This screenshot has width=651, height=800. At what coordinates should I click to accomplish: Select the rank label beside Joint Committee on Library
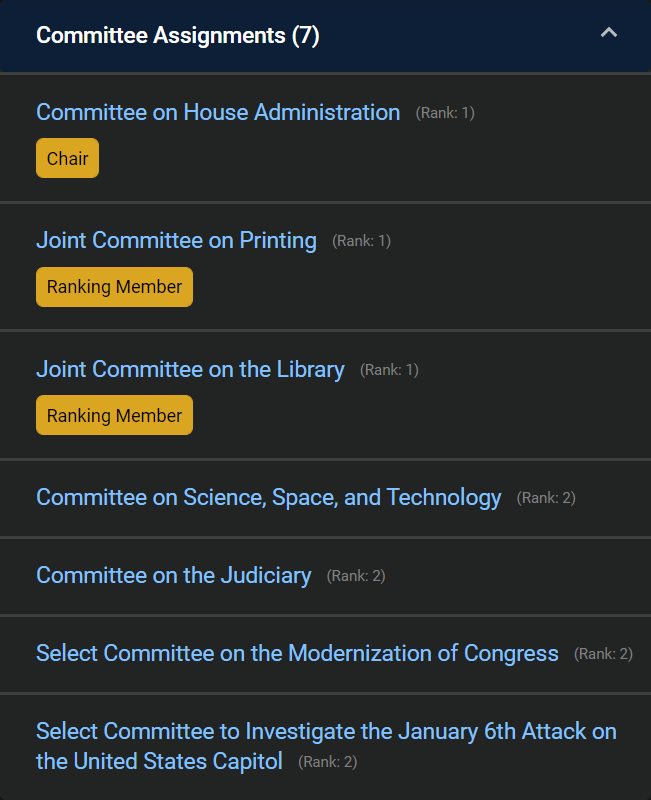pos(389,370)
